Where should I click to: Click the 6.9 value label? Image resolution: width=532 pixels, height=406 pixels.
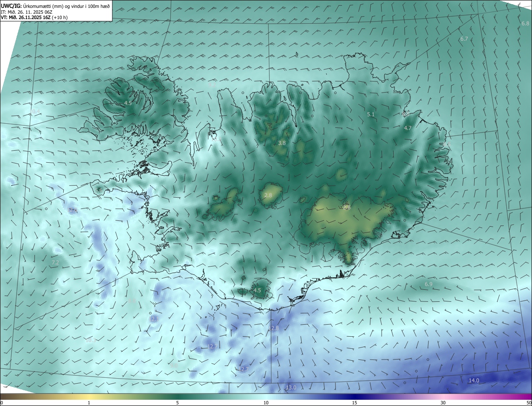[429, 284]
